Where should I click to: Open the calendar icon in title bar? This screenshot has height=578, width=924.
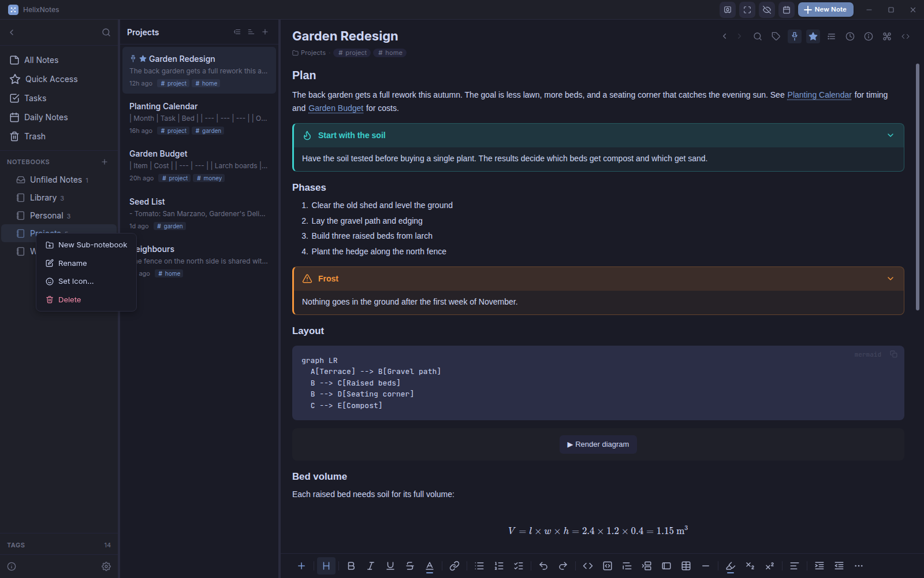pos(787,10)
